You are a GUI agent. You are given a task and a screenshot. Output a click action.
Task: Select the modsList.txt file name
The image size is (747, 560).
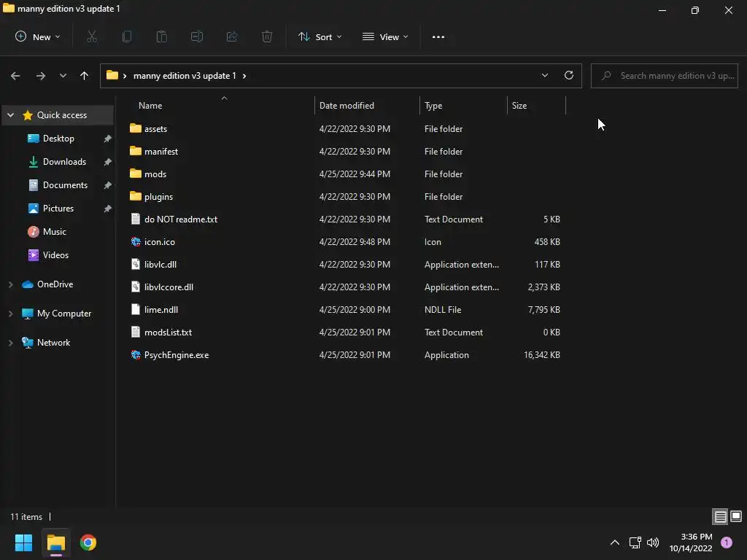tap(169, 332)
